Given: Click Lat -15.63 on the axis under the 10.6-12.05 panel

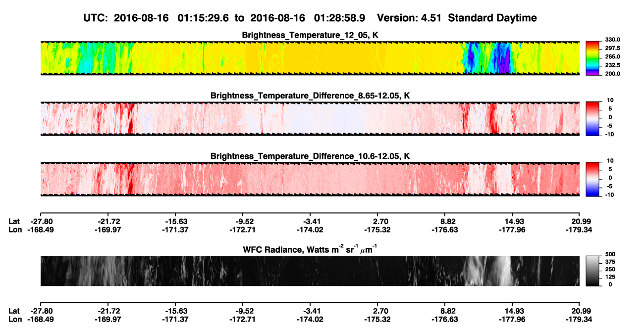Looking at the screenshot, I should (x=175, y=222).
